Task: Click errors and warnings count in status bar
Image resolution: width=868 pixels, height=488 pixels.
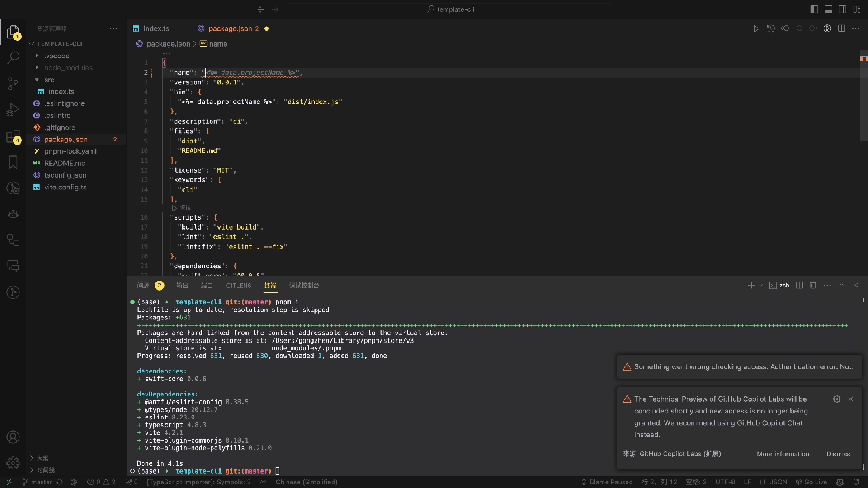Action: tap(101, 482)
